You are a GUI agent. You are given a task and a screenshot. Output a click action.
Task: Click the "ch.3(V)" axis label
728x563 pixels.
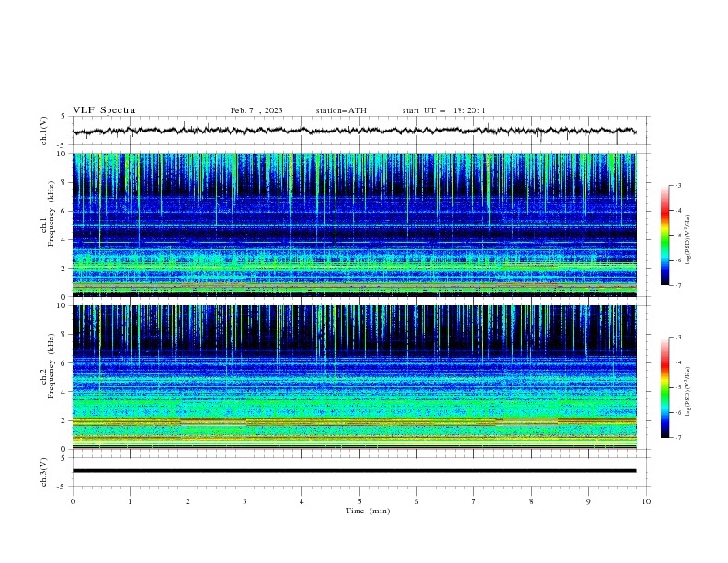44,472
